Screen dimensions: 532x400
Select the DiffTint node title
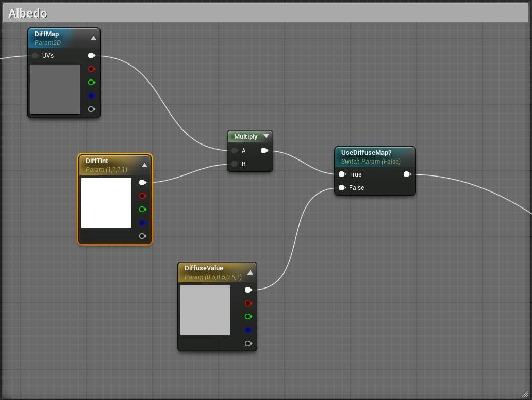[x=97, y=161]
